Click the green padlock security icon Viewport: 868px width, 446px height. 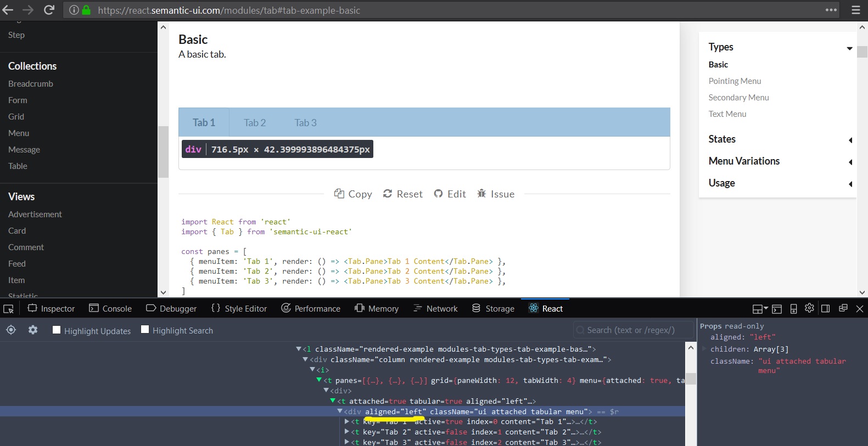pyautogui.click(x=86, y=10)
